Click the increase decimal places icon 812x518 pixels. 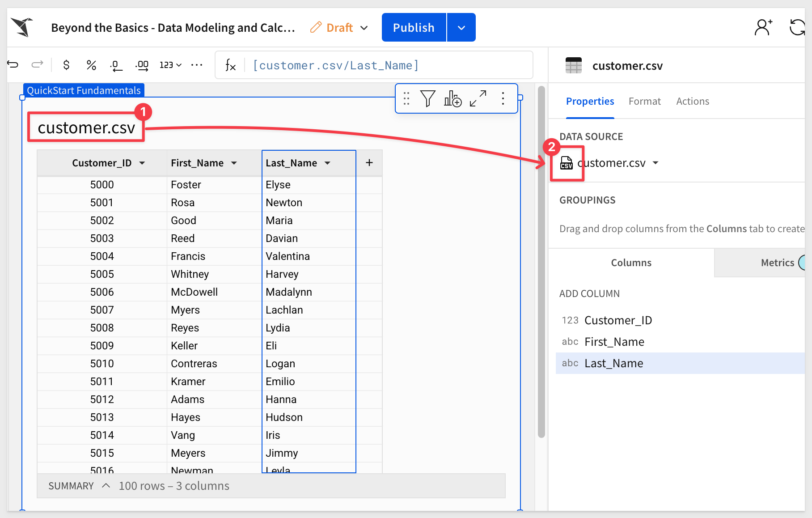click(142, 65)
